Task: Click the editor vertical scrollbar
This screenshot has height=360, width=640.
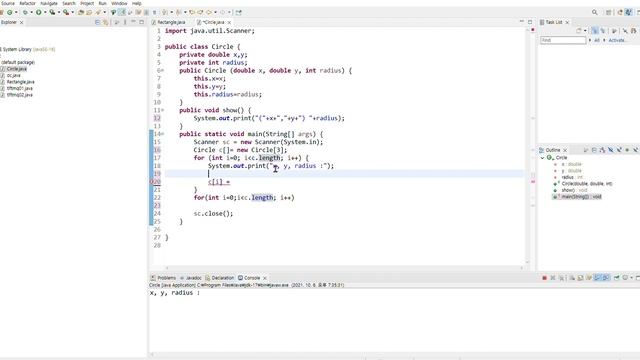Action: 527,145
